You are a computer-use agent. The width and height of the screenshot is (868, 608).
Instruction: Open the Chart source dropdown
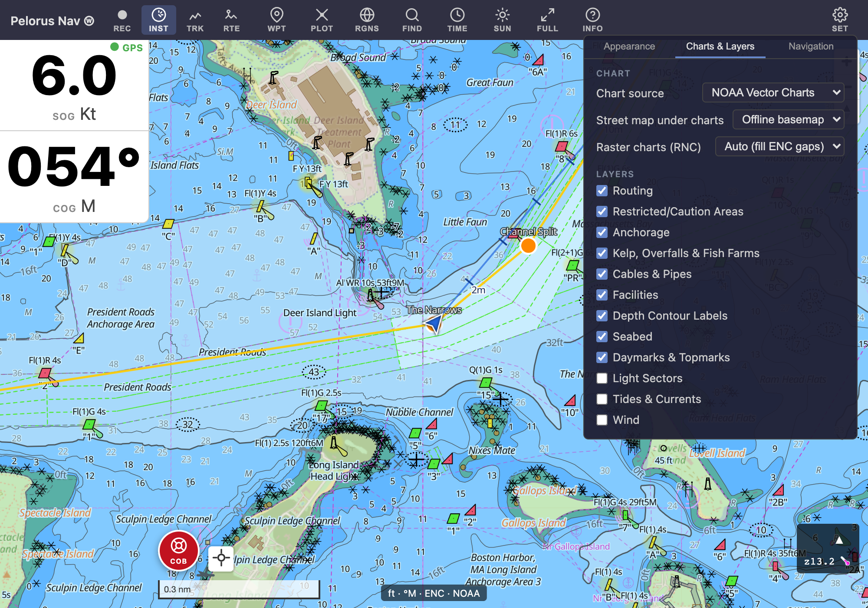(x=773, y=93)
